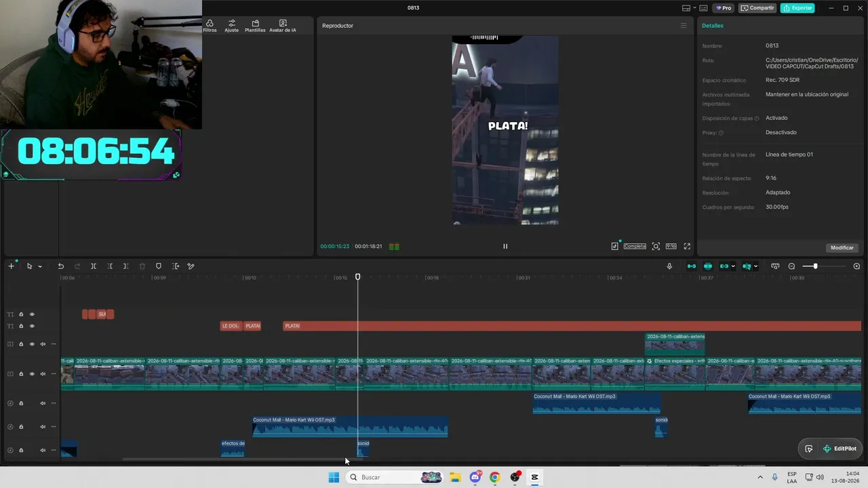
Task: Toggle the clip linkage button
Action: 724,266
